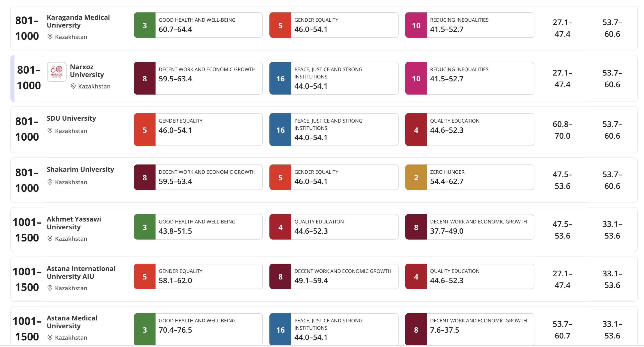This screenshot has height=347, width=644.
Task: Open Astana International University AIU link
Action: (81, 272)
